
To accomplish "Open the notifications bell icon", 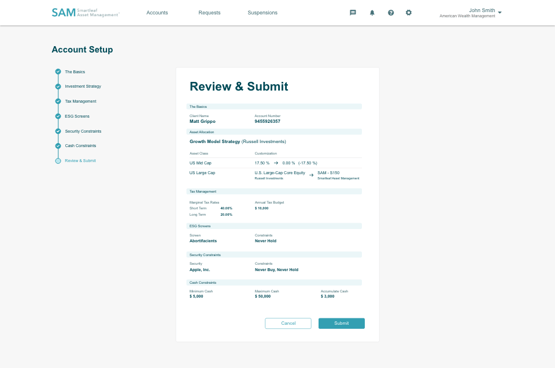I will click(372, 13).
